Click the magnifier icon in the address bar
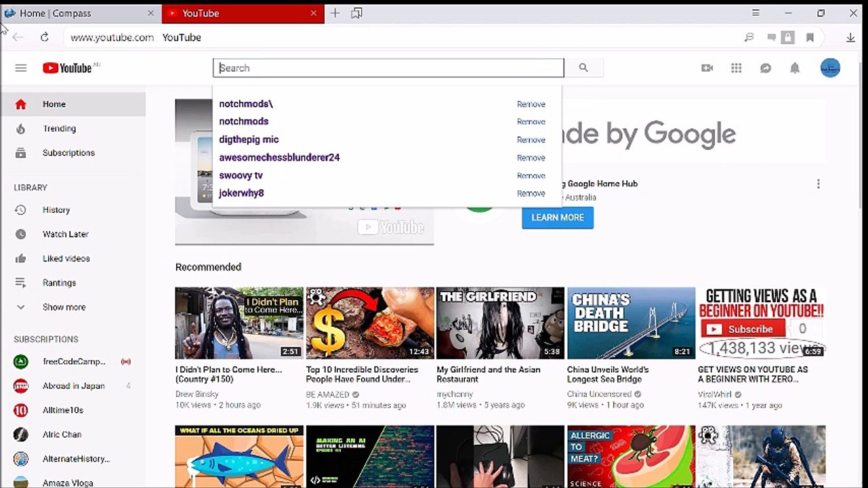Viewport: 868px width, 488px height. click(x=749, y=38)
